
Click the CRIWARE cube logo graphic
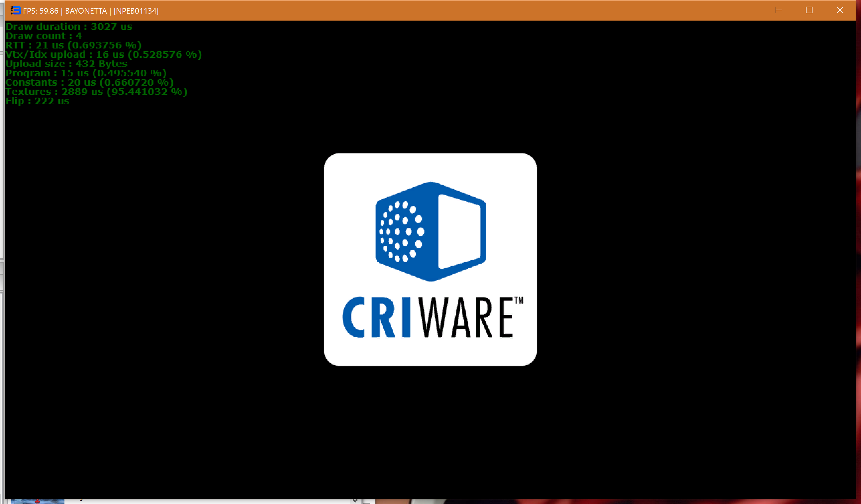430,231
